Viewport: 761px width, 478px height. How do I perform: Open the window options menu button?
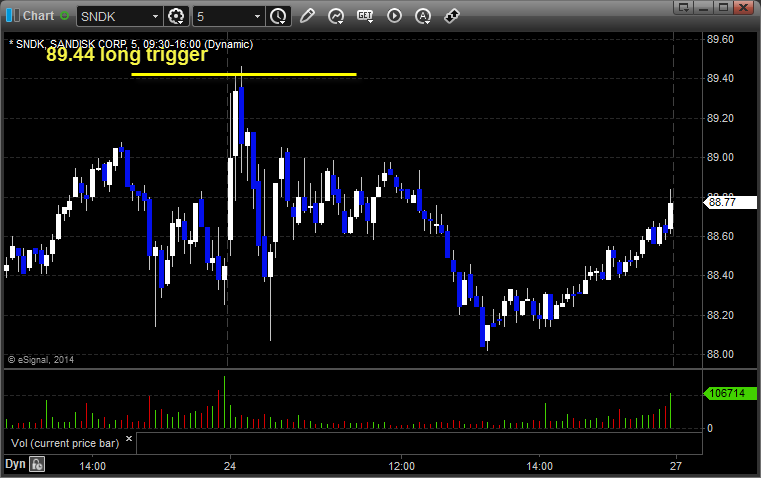683,7
